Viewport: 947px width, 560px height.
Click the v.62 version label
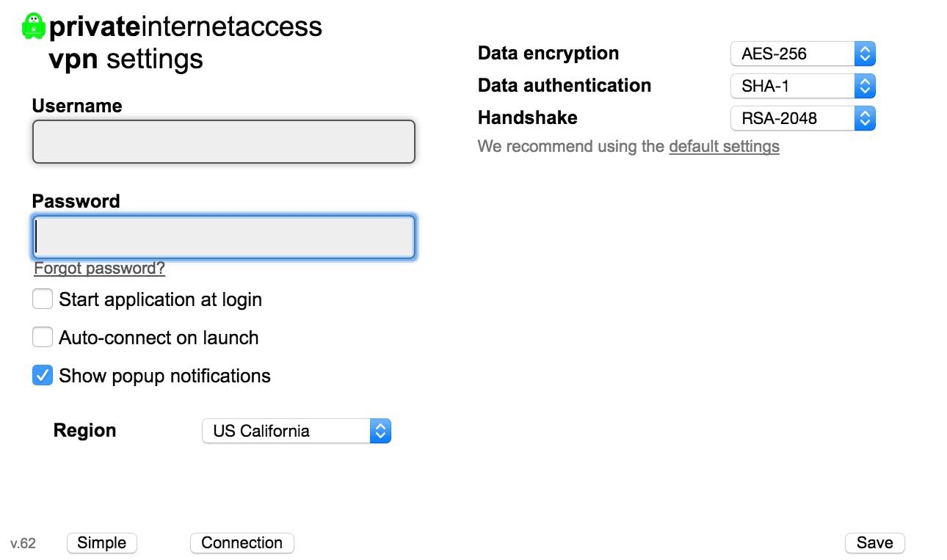pyautogui.click(x=23, y=544)
